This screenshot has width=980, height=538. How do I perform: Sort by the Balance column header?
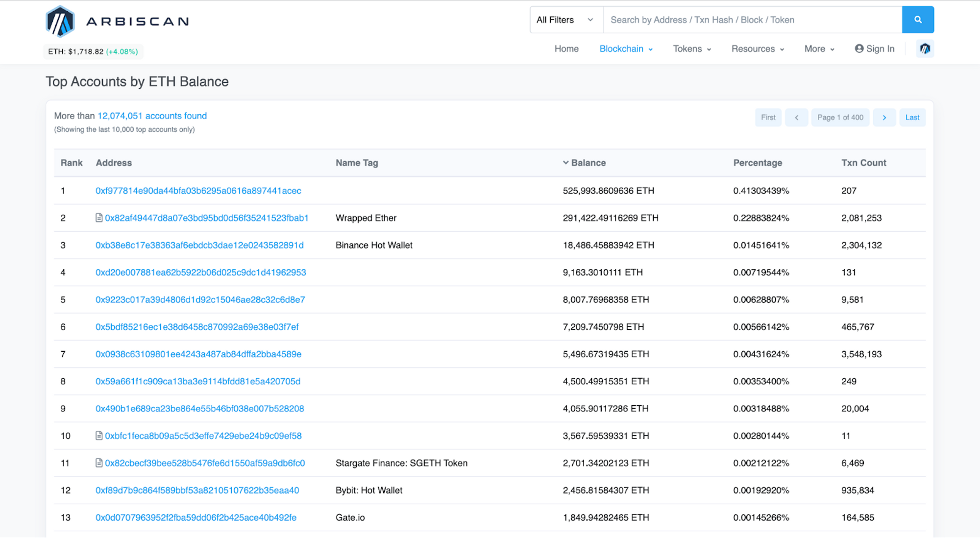point(588,163)
